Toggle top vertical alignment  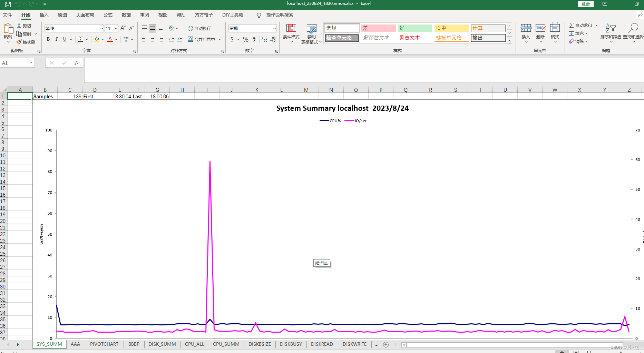click(144, 28)
